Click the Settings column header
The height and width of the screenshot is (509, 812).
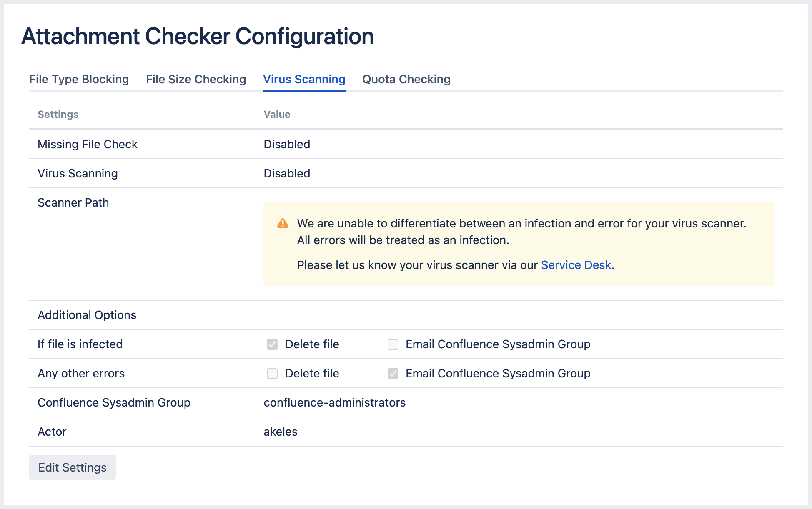coord(58,115)
